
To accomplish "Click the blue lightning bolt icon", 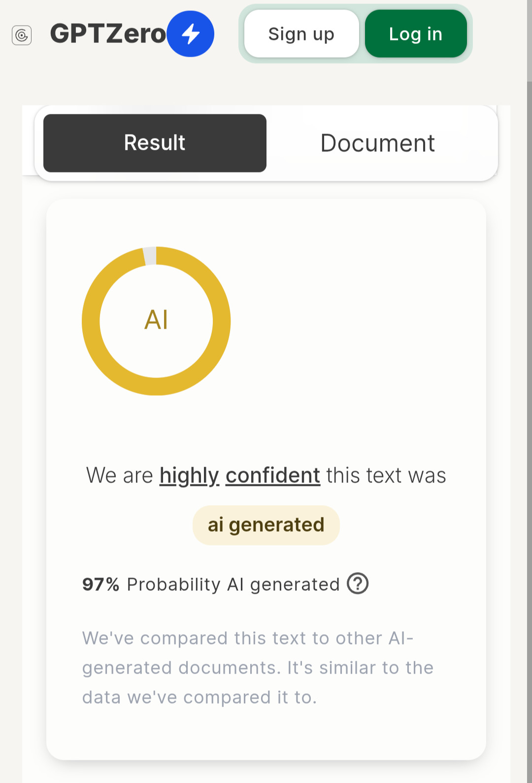I will pos(191,34).
